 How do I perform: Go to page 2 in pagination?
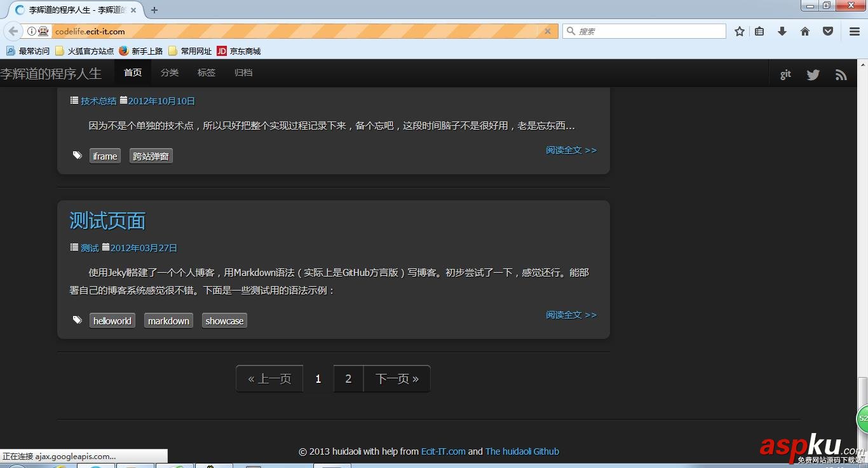tap(348, 378)
